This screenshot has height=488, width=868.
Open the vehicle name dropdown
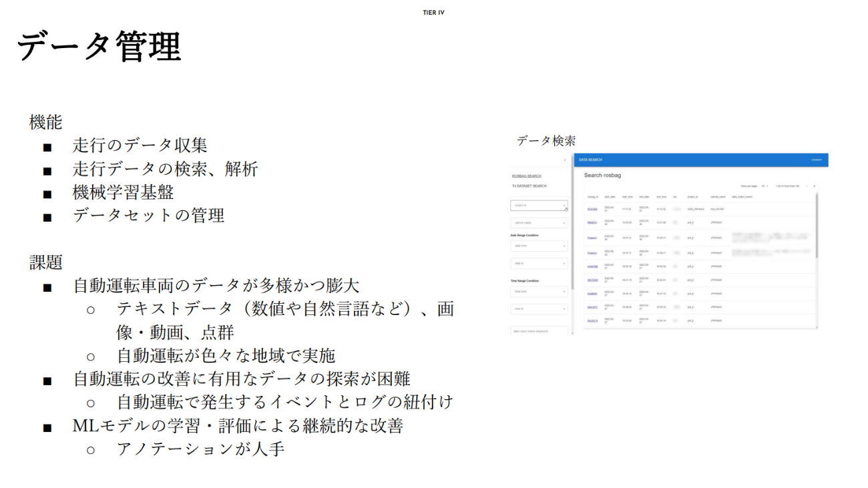pos(539,223)
